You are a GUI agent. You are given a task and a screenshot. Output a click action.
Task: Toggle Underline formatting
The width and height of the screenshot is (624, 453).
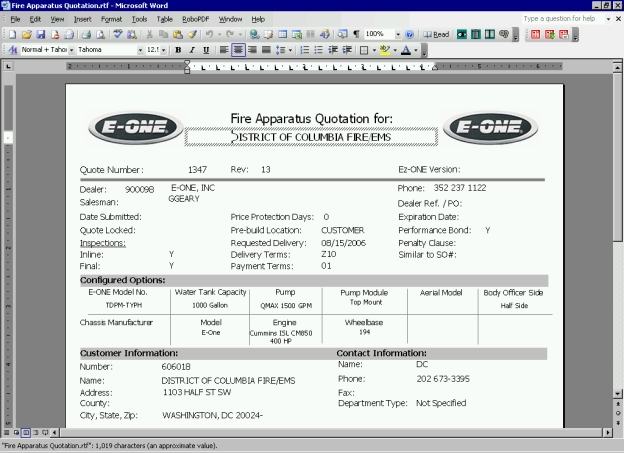tap(206, 50)
